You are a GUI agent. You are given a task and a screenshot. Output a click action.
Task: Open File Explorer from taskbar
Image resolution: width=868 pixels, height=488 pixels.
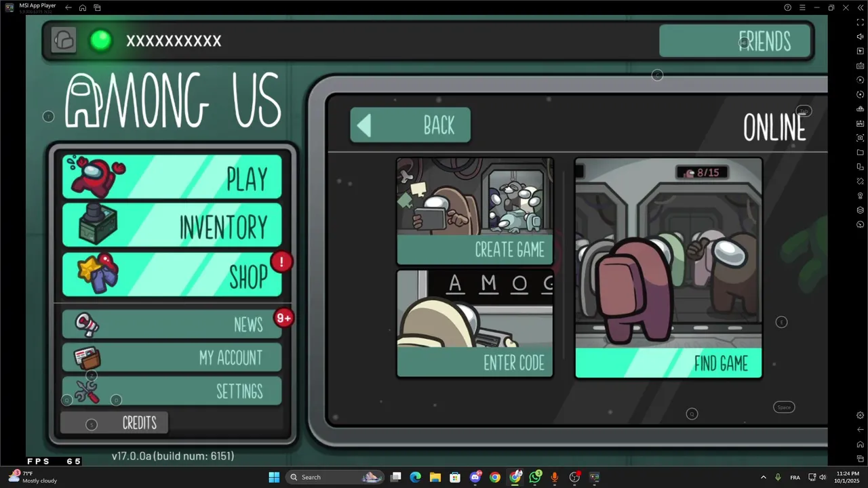point(435,477)
